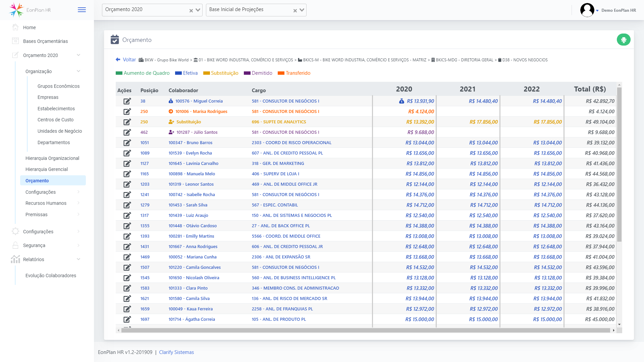Open the Clarify Sistemas footer link
644x362 pixels.
pyautogui.click(x=176, y=352)
